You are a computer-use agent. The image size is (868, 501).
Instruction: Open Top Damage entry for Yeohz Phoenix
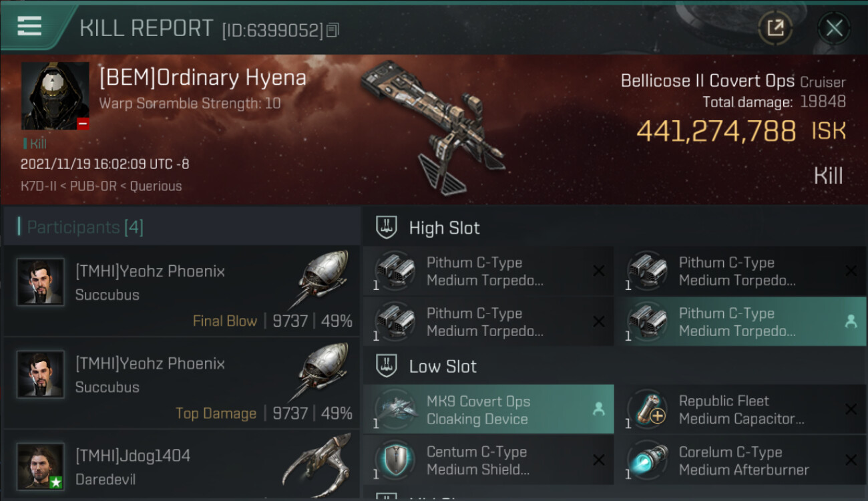coord(182,383)
